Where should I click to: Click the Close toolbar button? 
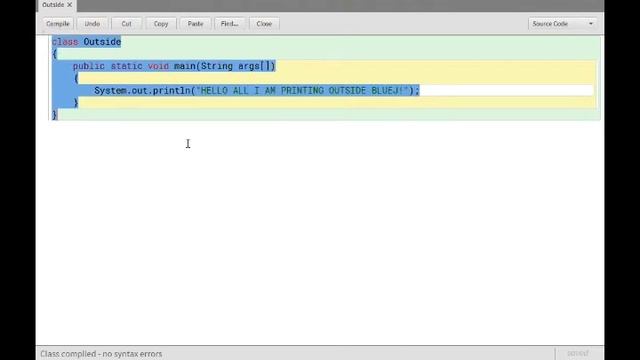(264, 24)
